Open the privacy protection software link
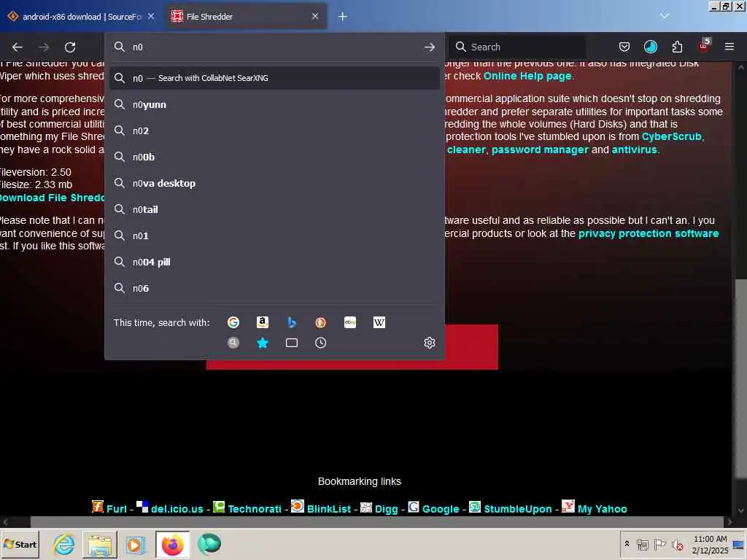Screen dimensions: 747x560 649,233
